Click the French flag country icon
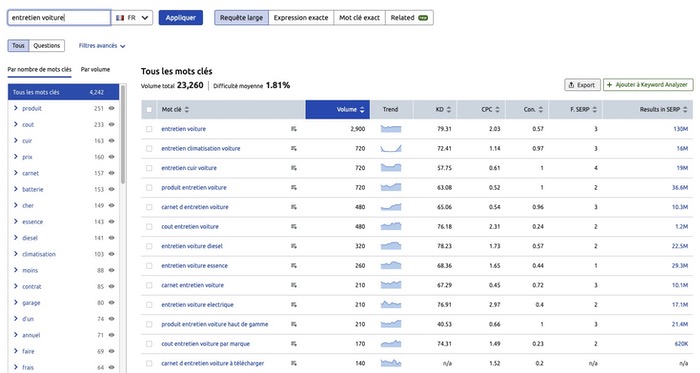Viewport: 700px width, 373px height. (x=120, y=18)
